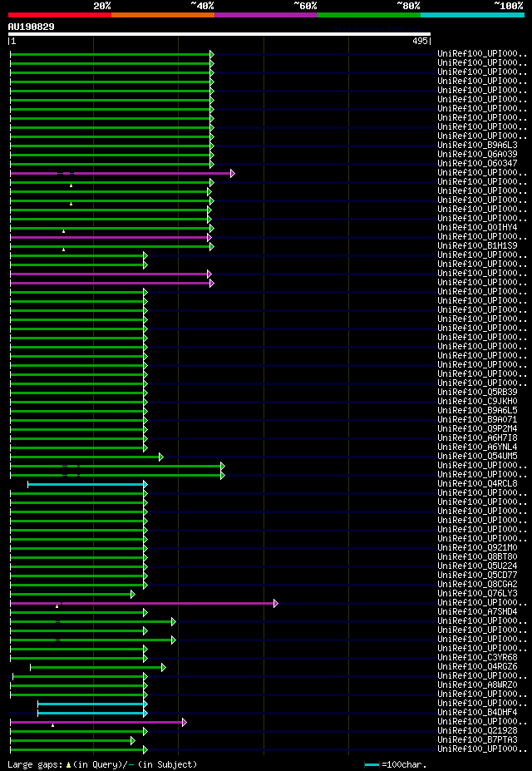Select the UniRef100_Q9P2M4 label

[x=477, y=429]
